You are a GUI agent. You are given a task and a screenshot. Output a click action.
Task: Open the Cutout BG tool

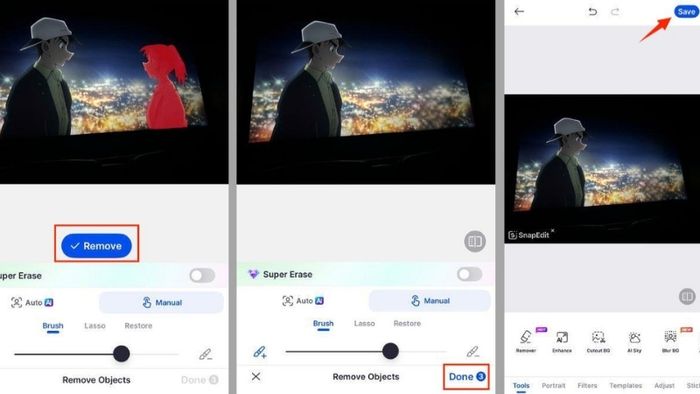pos(598,341)
